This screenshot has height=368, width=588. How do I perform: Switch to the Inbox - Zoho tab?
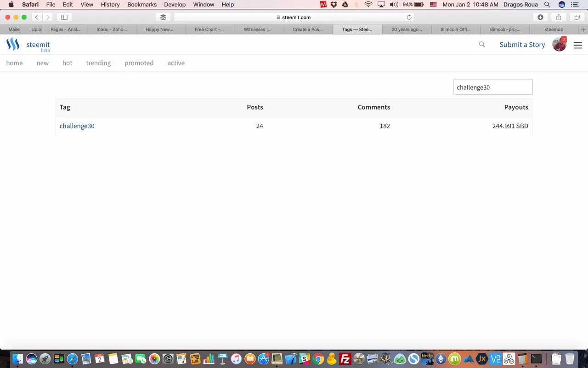pyautogui.click(x=112, y=29)
